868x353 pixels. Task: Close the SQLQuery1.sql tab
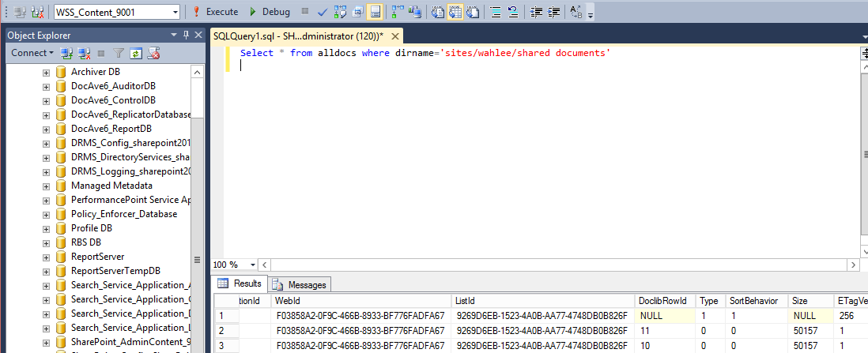click(x=395, y=36)
